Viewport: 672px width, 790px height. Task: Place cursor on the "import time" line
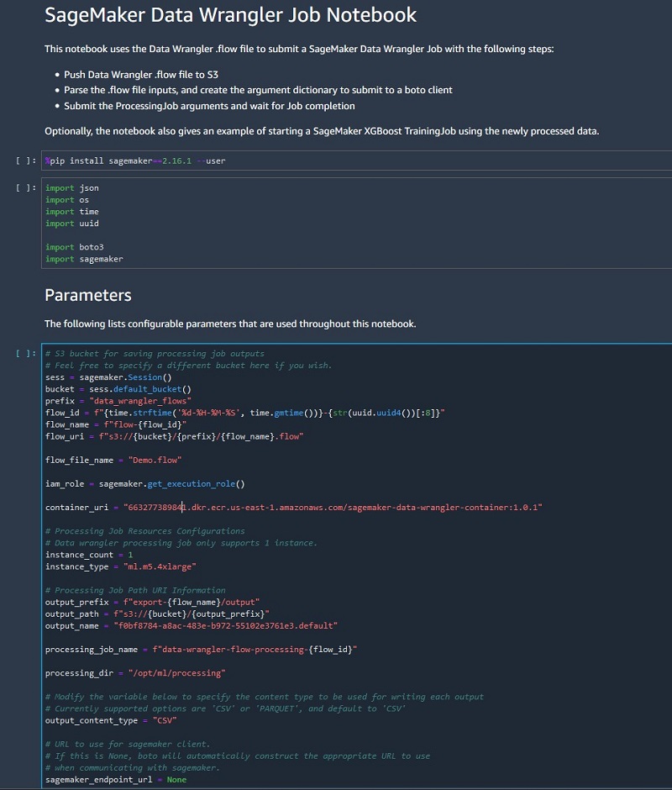[72, 212]
